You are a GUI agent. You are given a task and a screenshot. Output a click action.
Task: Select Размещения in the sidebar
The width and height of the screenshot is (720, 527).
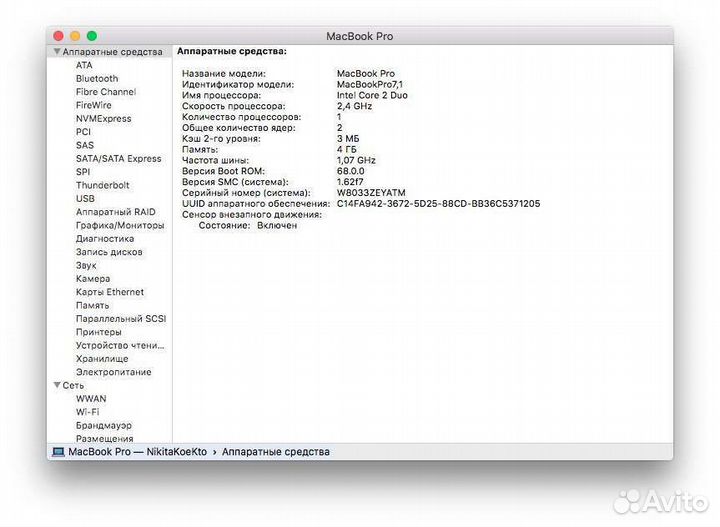(104, 438)
